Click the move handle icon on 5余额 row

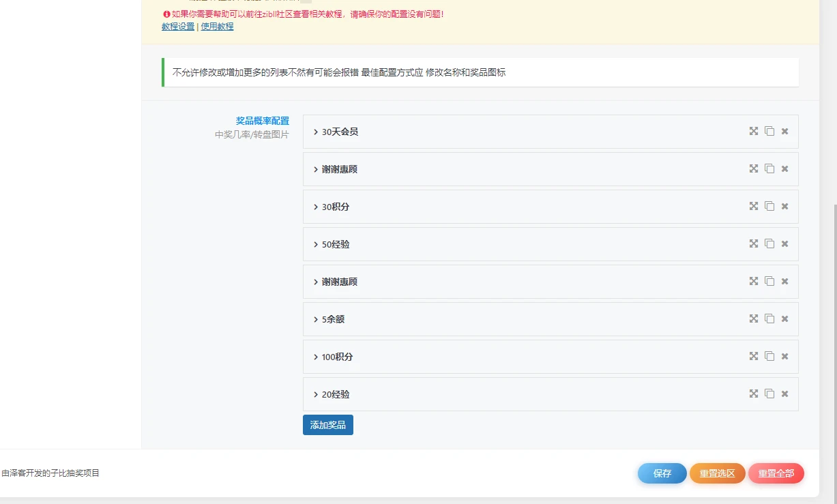click(x=754, y=318)
